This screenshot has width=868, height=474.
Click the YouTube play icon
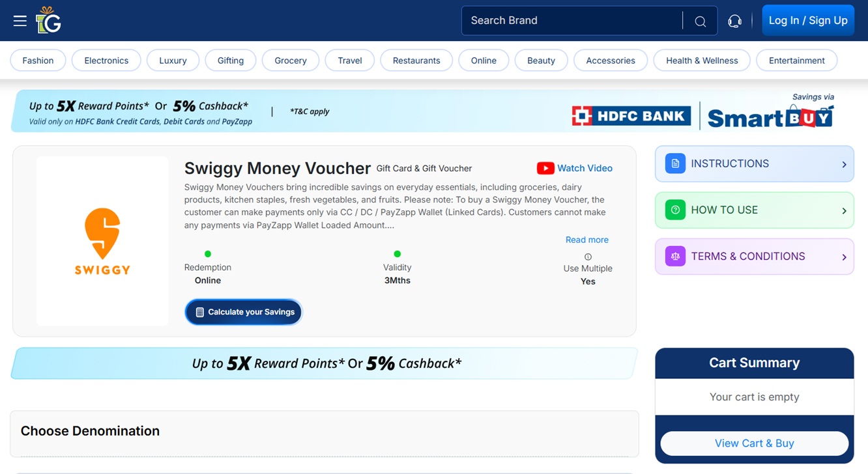pos(545,168)
